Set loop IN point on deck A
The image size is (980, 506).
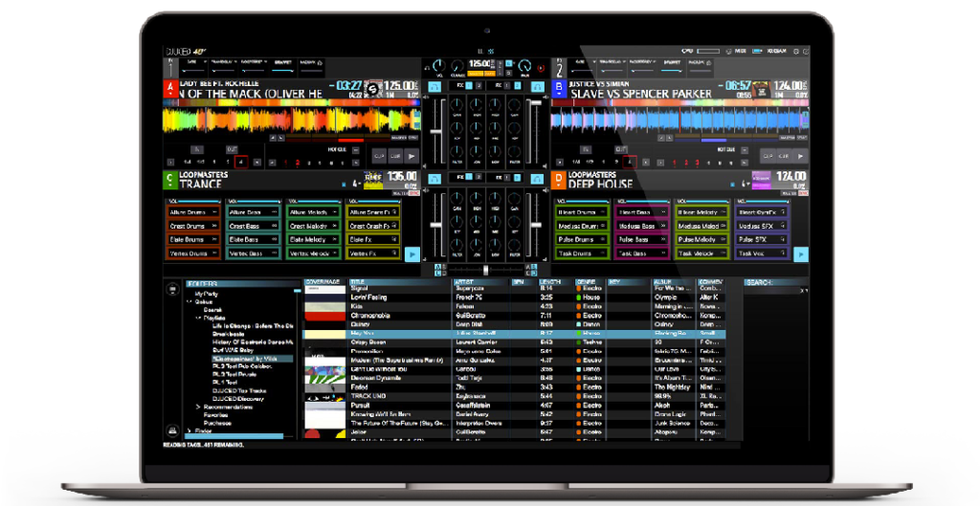pyautogui.click(x=196, y=150)
